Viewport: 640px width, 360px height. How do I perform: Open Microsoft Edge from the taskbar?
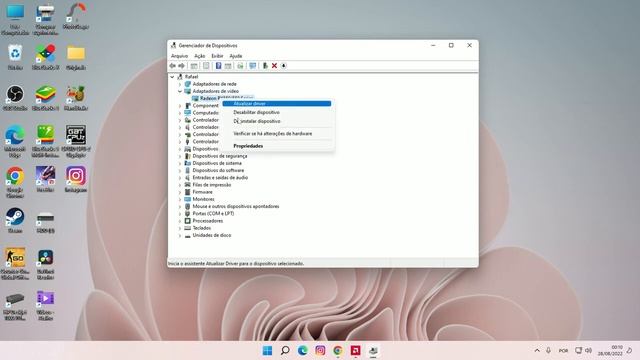(302, 351)
